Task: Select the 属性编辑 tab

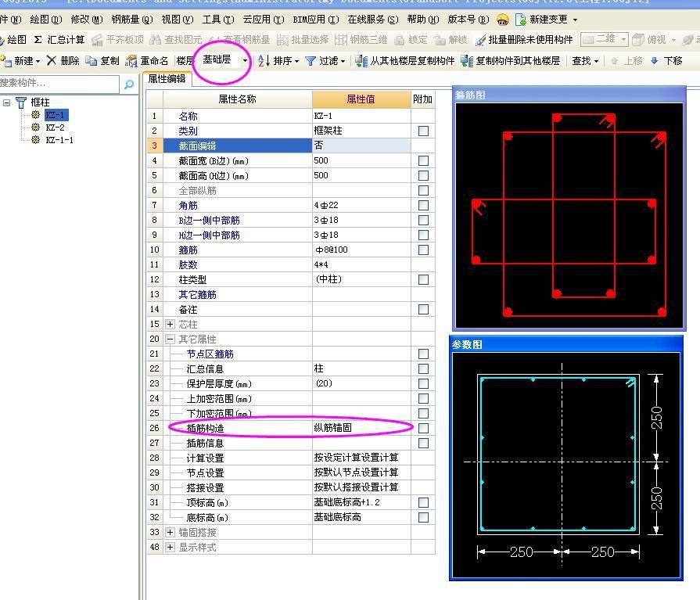Action: 167,79
